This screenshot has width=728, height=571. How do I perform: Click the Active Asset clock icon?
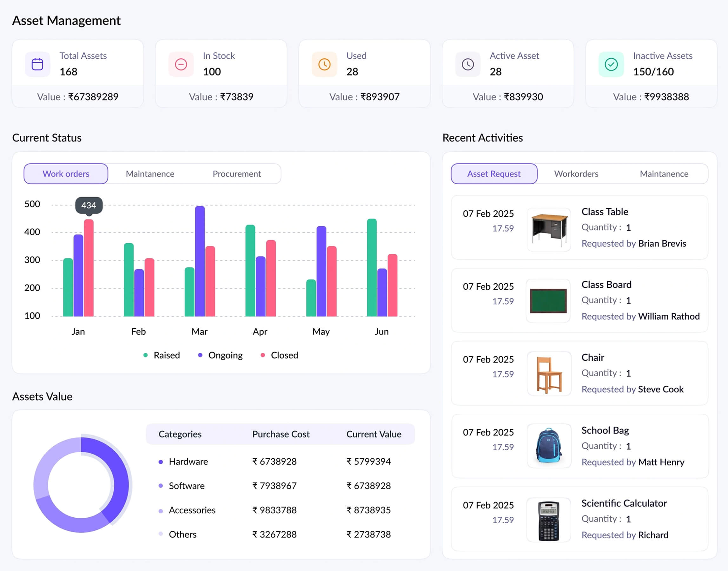coord(467,64)
